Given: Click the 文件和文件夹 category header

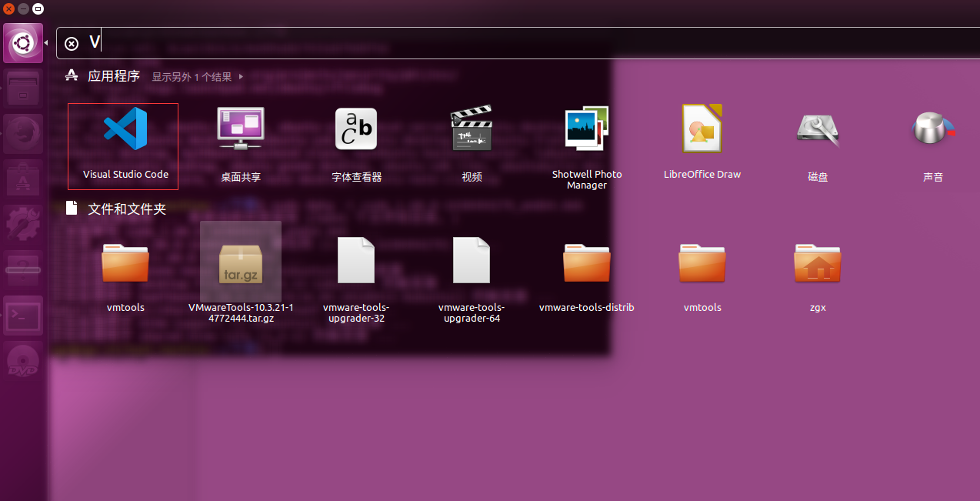Looking at the screenshot, I should [127, 209].
